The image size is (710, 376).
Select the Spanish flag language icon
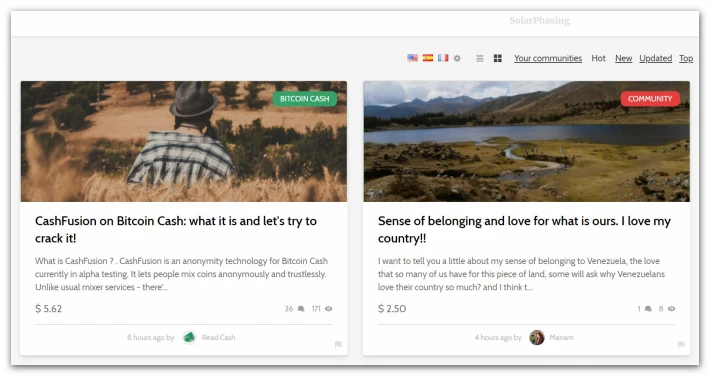coord(427,58)
